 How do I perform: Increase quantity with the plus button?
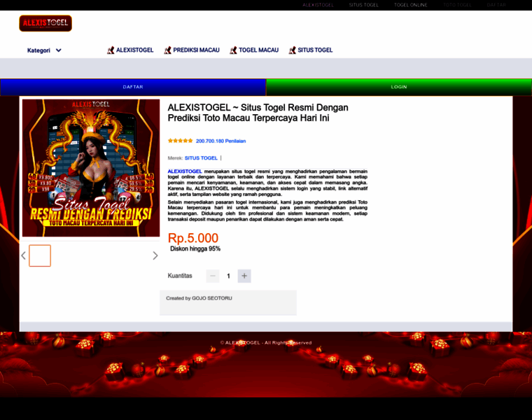pyautogui.click(x=244, y=276)
